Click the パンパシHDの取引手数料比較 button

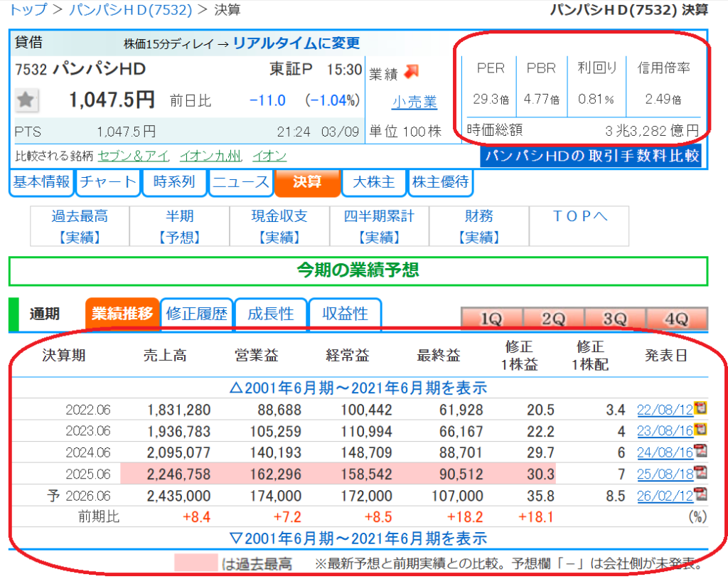tap(591, 156)
